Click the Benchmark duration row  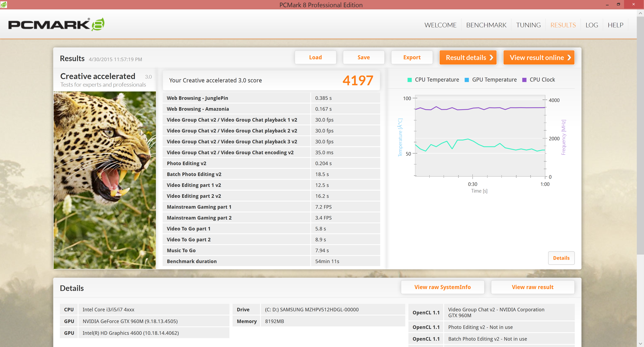(271, 261)
